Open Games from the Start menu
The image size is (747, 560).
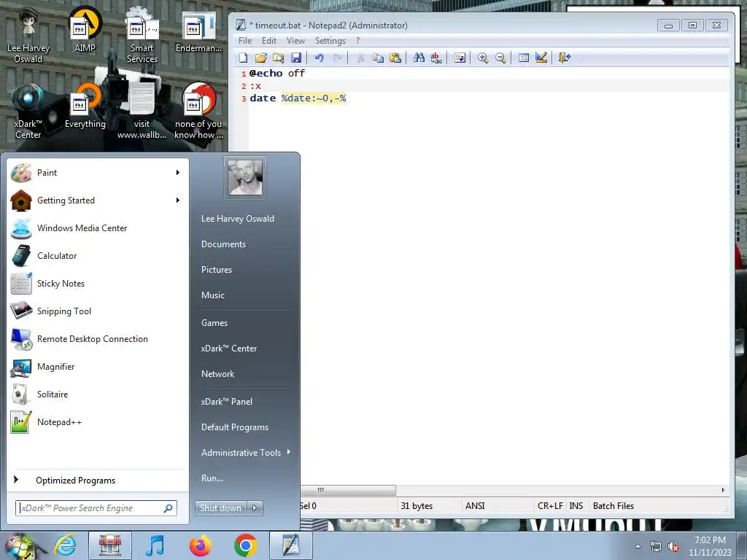pos(214,323)
